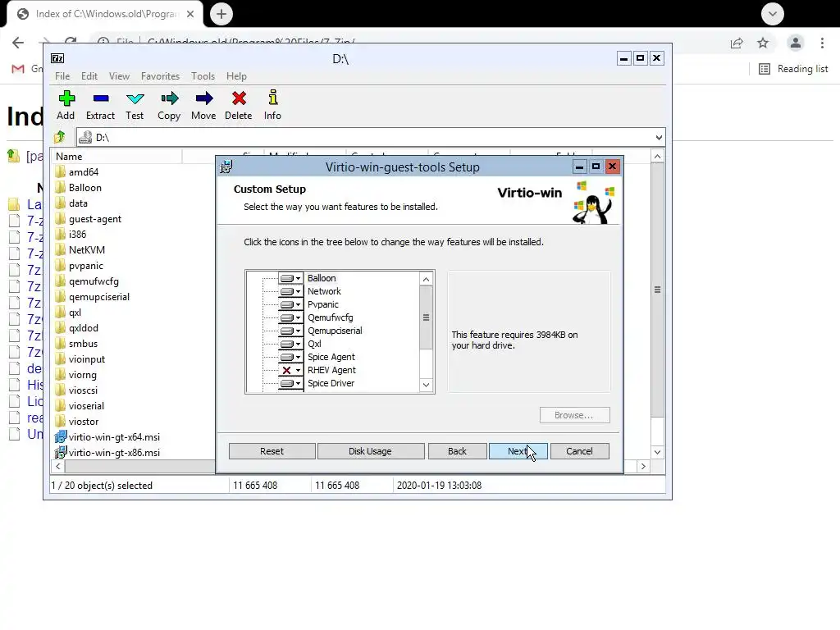The image size is (840, 630).
Task: Select the smbus folder
Action: (76, 344)
